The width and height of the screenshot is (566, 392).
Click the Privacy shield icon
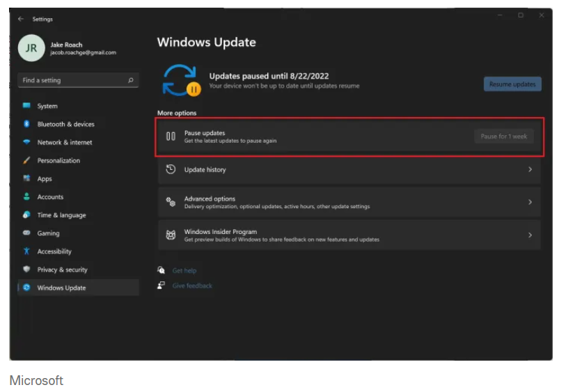26,269
